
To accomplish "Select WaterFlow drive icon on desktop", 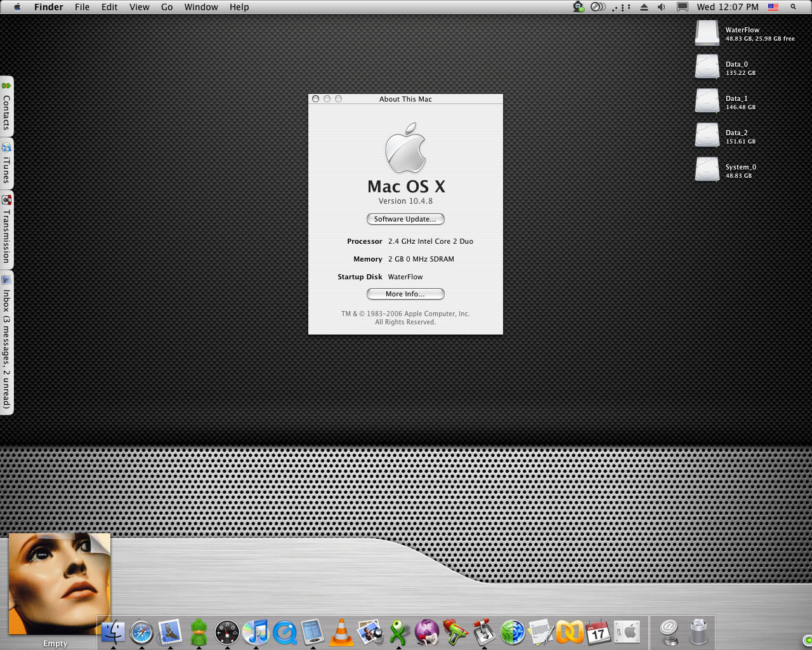I will tap(707, 33).
